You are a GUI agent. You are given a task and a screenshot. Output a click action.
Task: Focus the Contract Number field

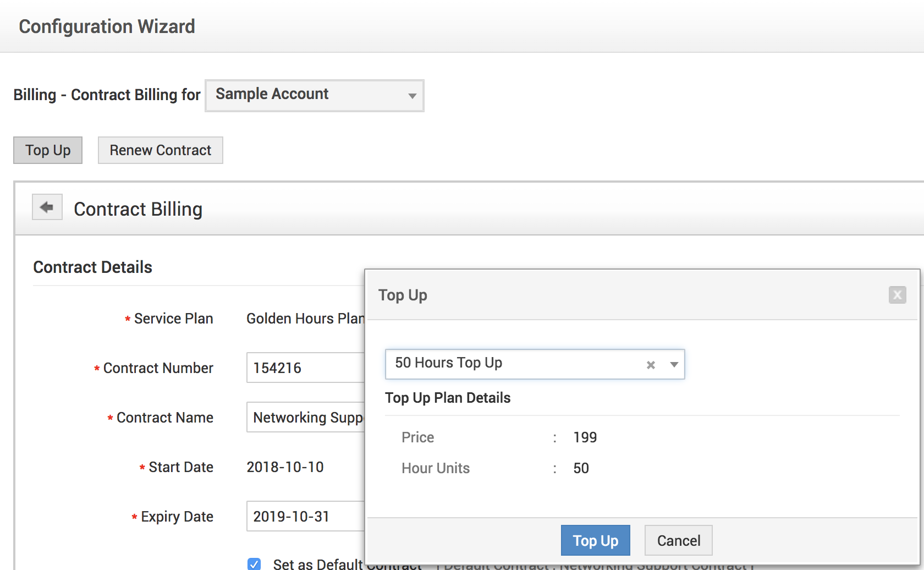coord(305,368)
